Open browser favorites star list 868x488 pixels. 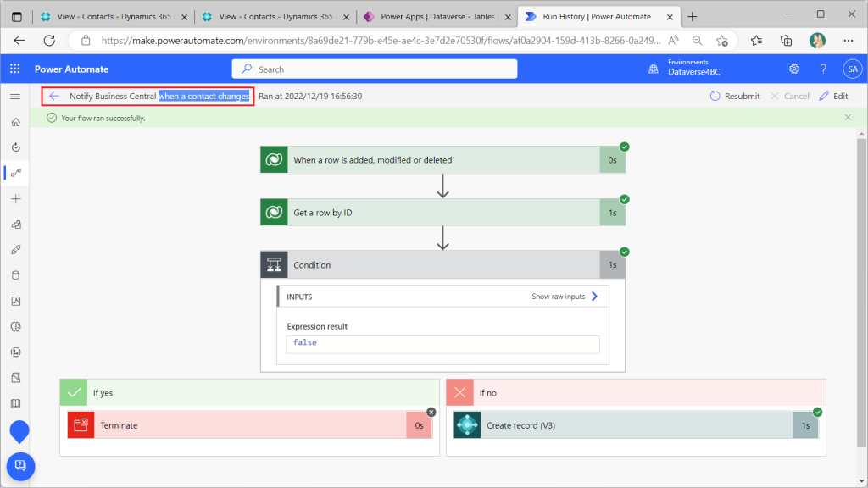[756, 41]
